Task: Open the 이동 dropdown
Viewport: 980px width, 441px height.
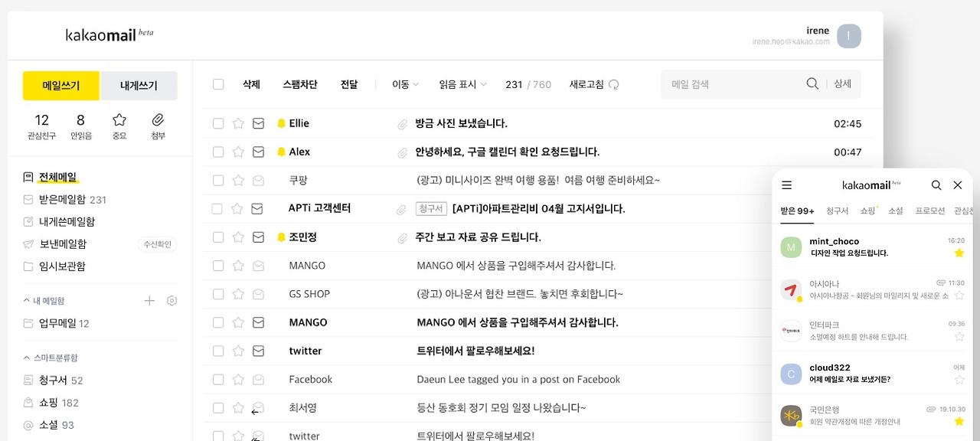Action: coord(405,84)
